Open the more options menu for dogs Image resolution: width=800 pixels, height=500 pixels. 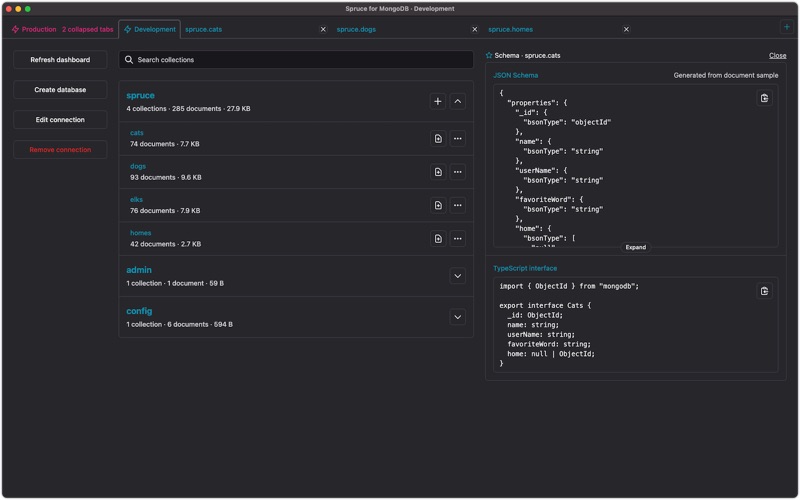coord(458,172)
